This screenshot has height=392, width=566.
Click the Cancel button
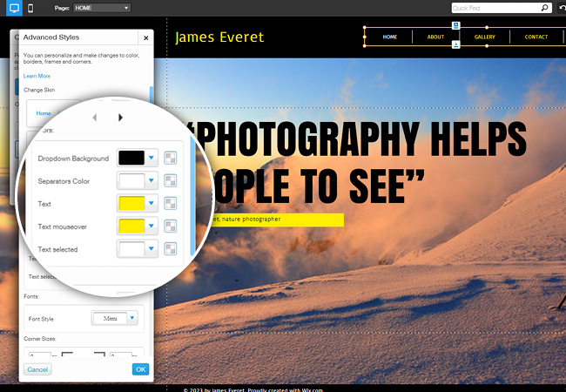tap(37, 369)
